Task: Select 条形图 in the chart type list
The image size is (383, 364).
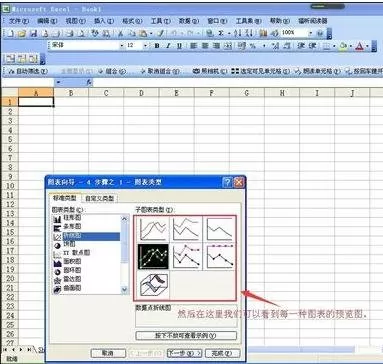Action: tap(72, 227)
